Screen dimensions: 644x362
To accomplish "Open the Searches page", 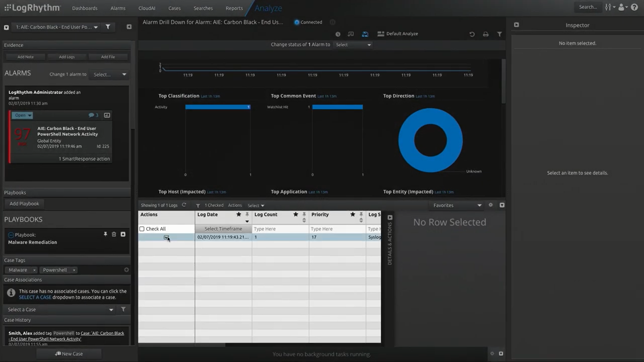I will 203,8.
